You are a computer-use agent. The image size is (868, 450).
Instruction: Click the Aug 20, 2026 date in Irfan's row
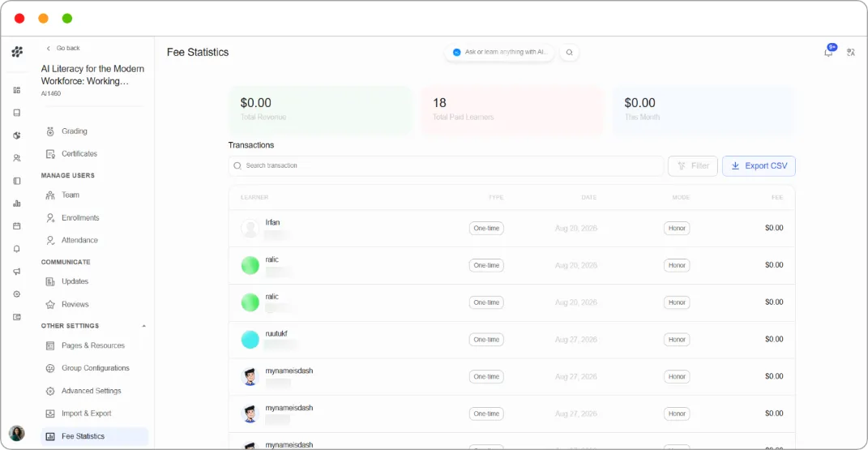coord(575,228)
